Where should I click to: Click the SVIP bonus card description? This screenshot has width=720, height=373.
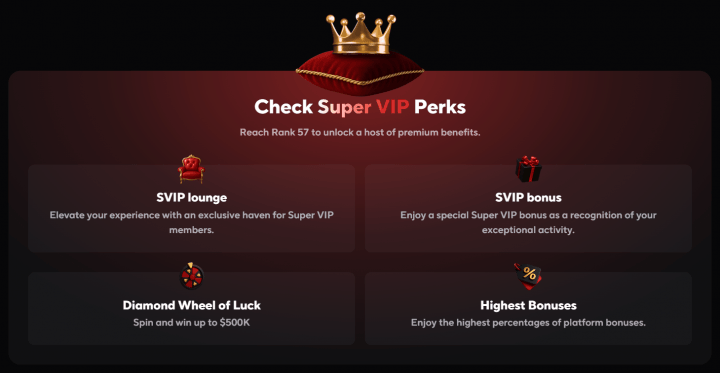click(528, 223)
